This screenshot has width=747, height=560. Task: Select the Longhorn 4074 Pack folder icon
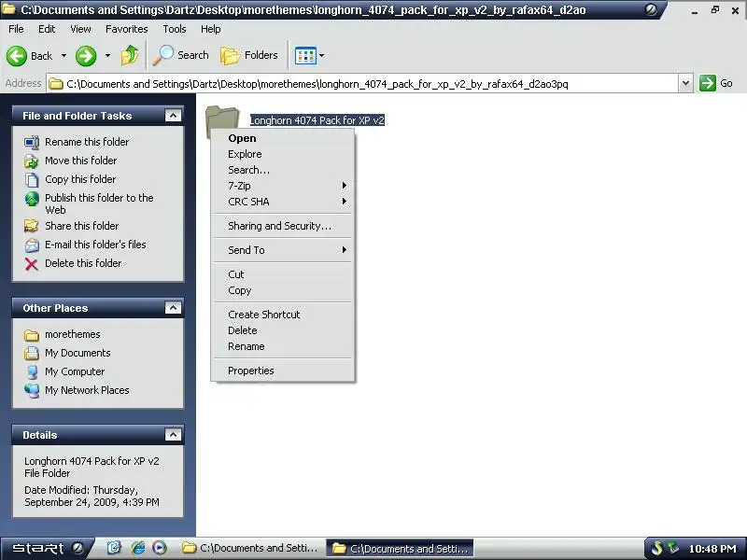222,119
